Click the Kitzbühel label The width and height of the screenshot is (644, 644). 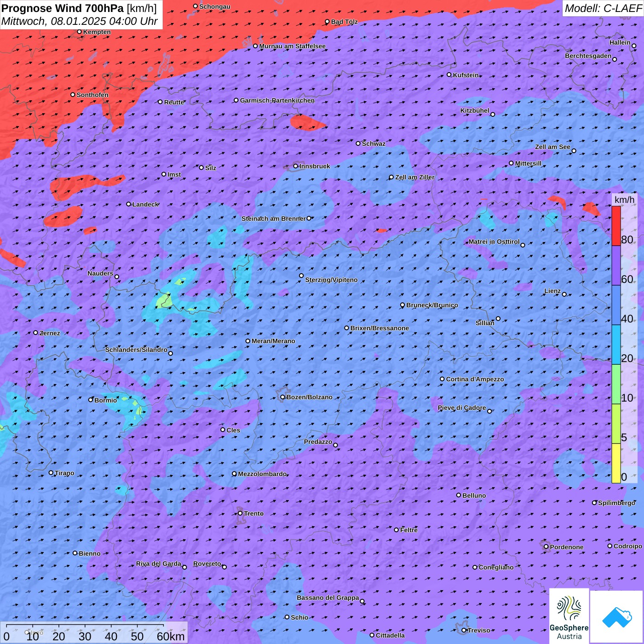click(x=475, y=110)
